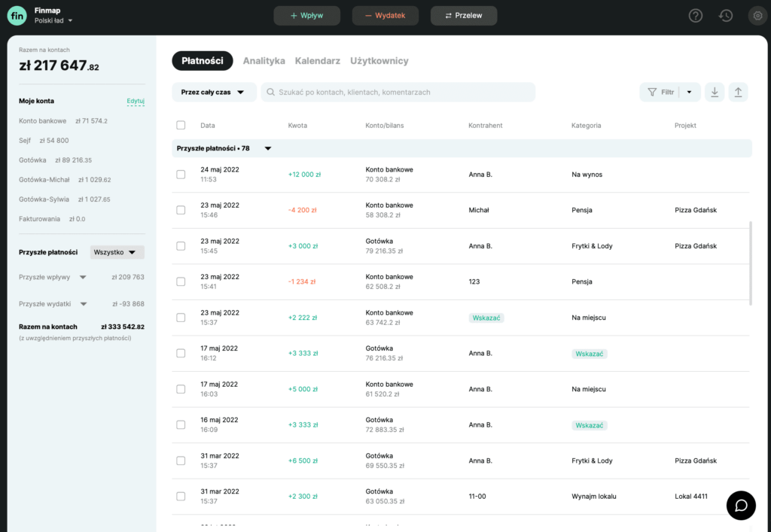Click the search magnifier icon

(x=270, y=93)
